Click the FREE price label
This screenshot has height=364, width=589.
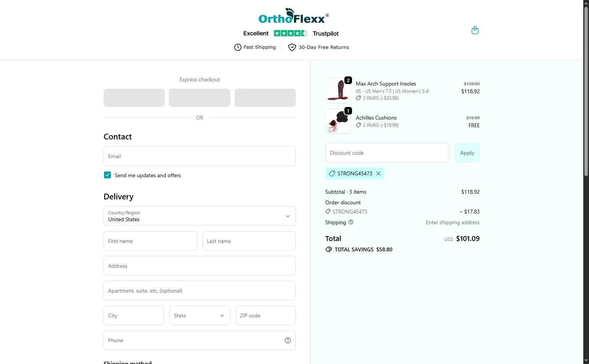point(474,125)
